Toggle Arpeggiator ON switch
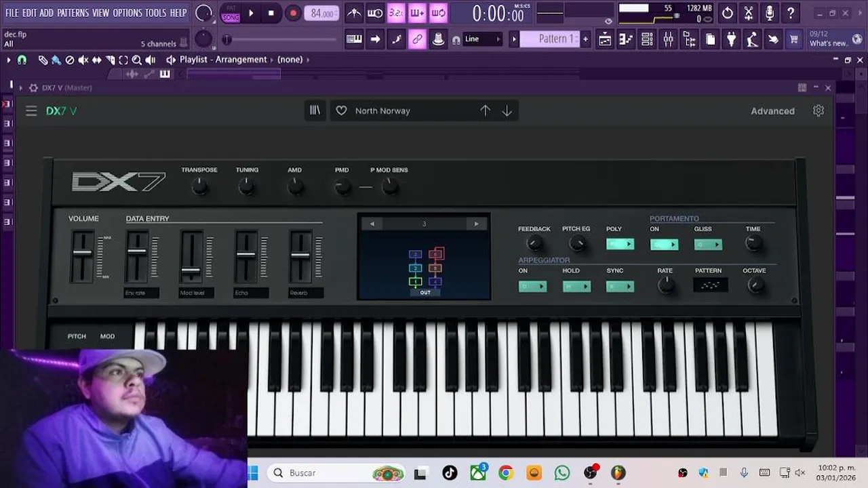Viewport: 868px width, 488px height. point(532,287)
